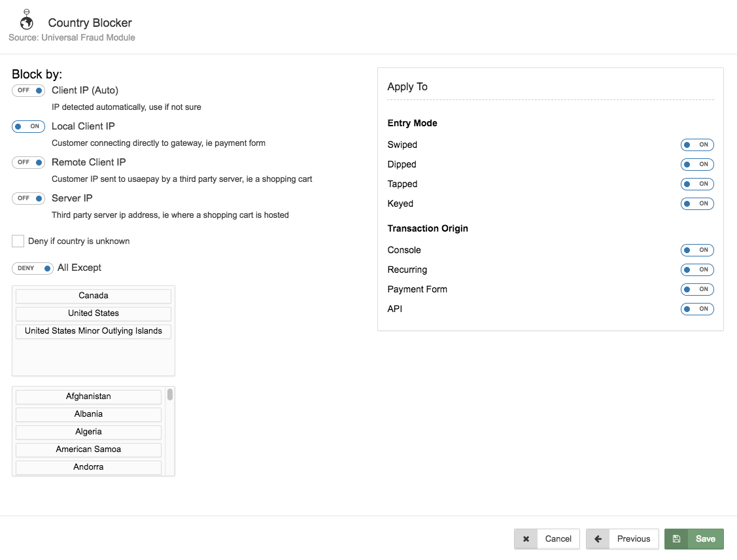Click the Country Blocker globe icon
This screenshot has width=737, height=560.
(27, 22)
